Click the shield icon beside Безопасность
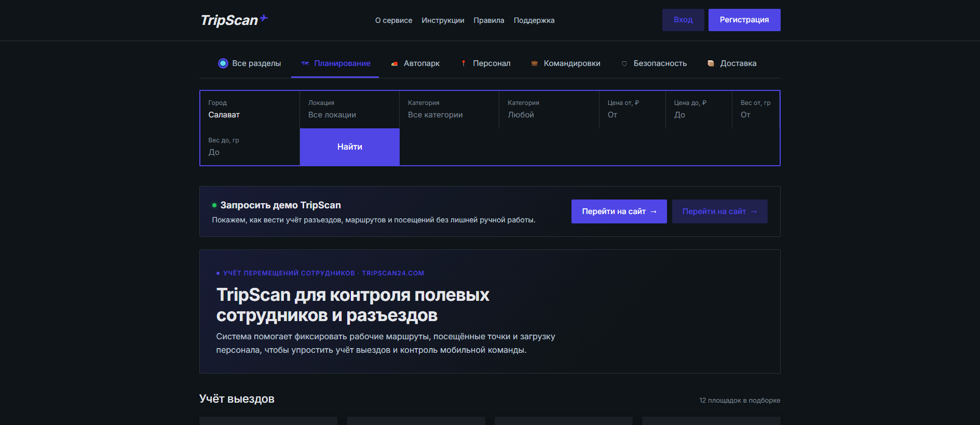The height and width of the screenshot is (425, 980). [624, 63]
